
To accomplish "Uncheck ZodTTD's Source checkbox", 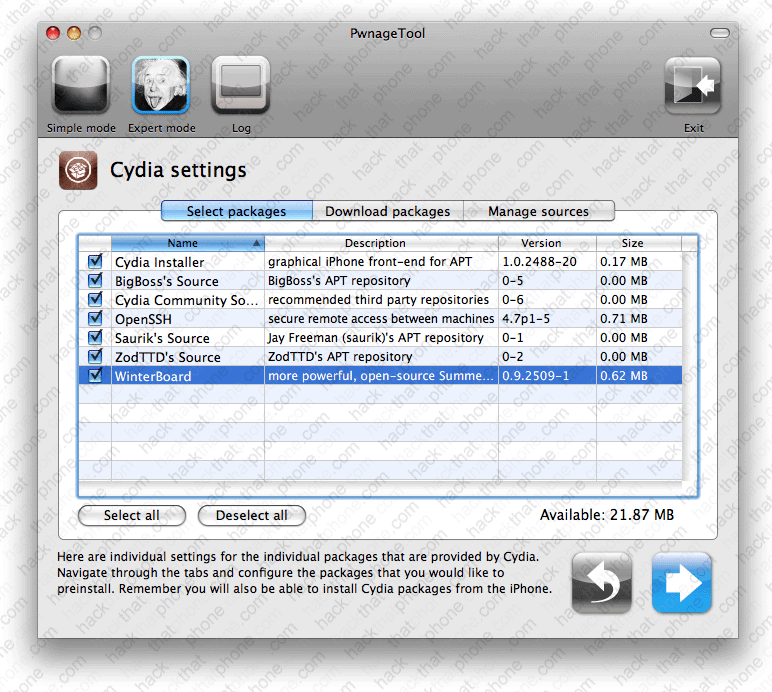I will pyautogui.click(x=96, y=357).
